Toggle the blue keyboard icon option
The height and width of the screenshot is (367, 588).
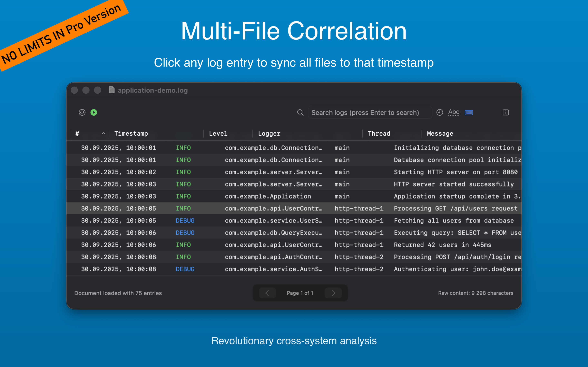click(469, 112)
